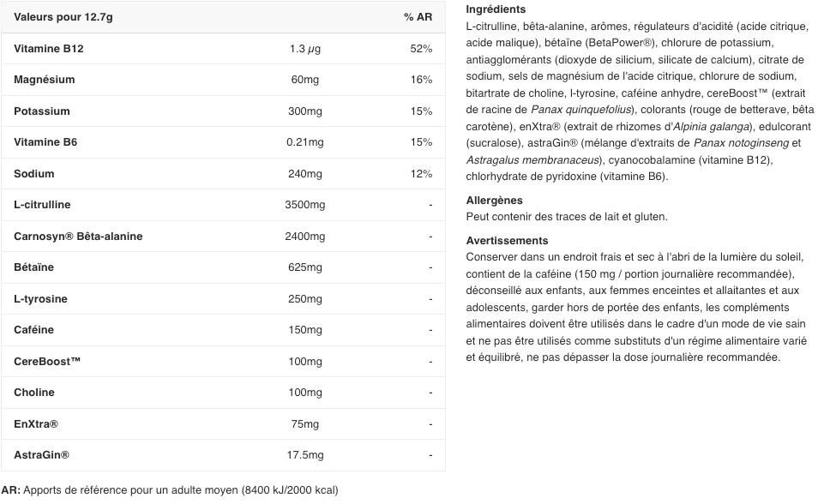Select the Carnosyn® Bêta-alanine label

click(78, 237)
